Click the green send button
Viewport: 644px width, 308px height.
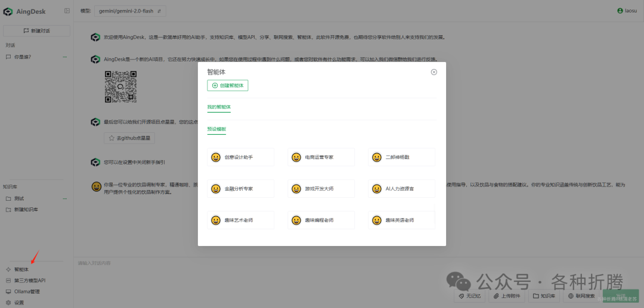620,296
